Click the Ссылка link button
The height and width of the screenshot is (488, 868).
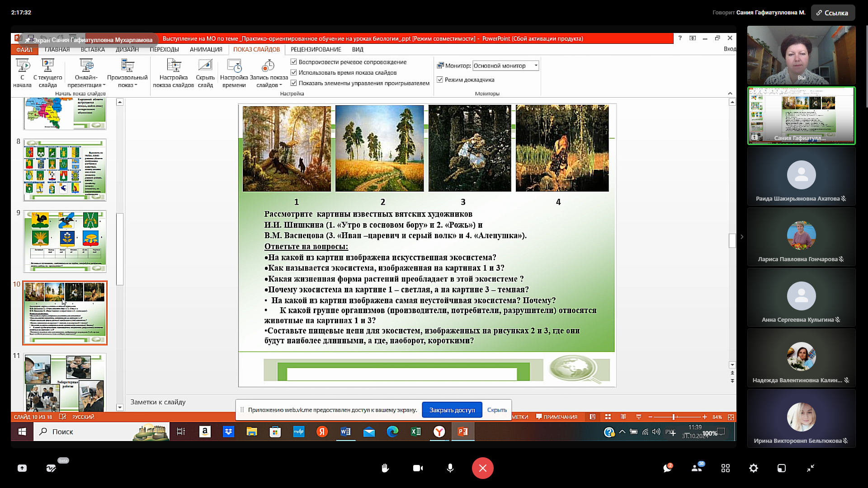pos(833,13)
